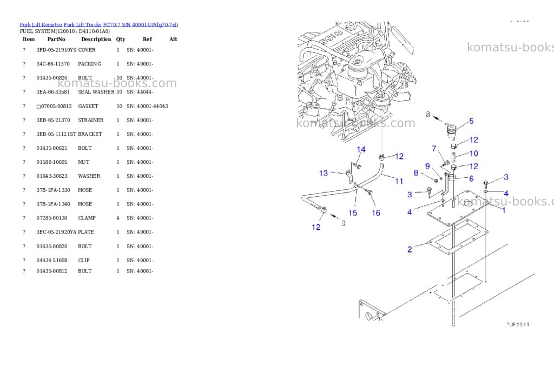The width and height of the screenshot is (554, 392).
Task: Select part number 01580-10605
Action: (x=51, y=162)
